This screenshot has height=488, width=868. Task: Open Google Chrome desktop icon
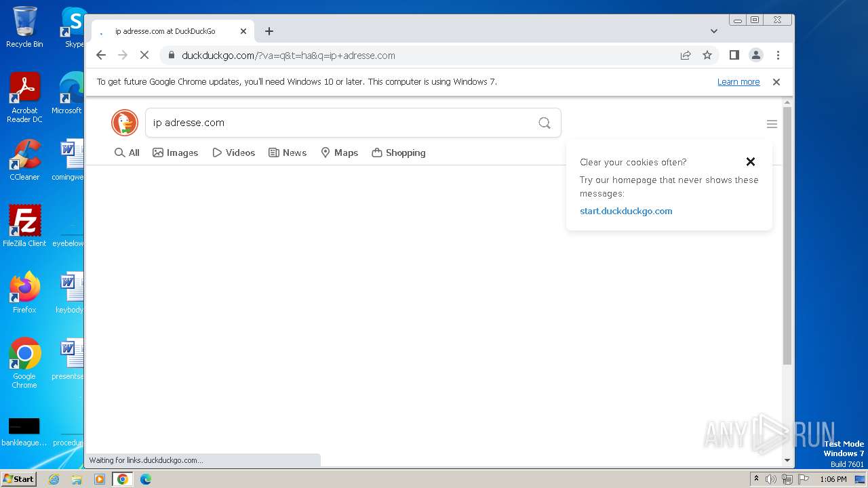click(x=24, y=363)
